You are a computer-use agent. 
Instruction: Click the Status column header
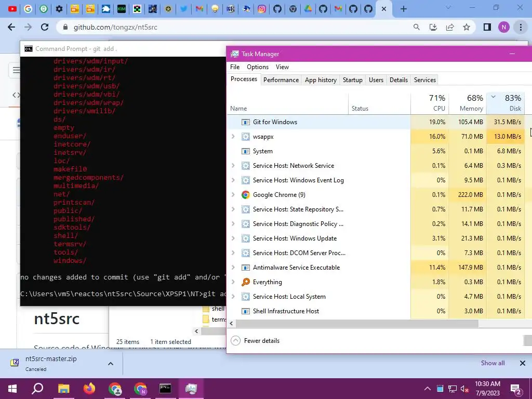[x=379, y=104]
